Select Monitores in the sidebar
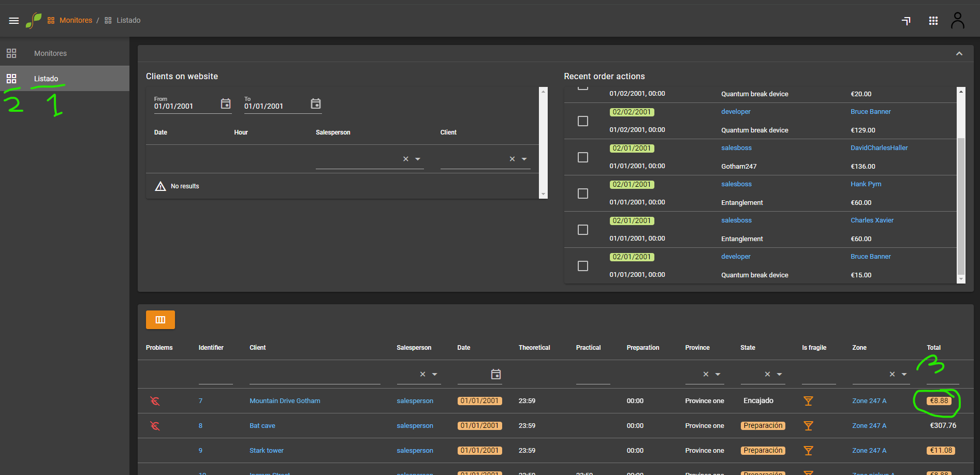The width and height of the screenshot is (980, 475). point(65,53)
